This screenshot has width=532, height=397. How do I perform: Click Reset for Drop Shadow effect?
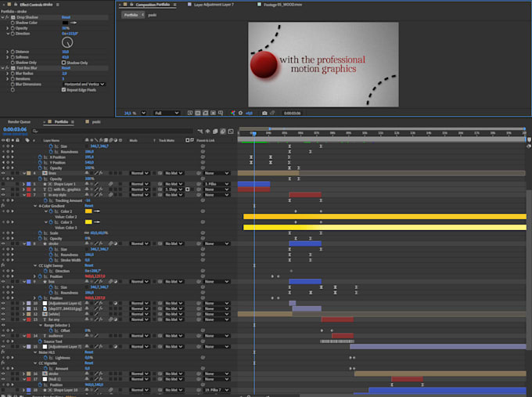66,17
